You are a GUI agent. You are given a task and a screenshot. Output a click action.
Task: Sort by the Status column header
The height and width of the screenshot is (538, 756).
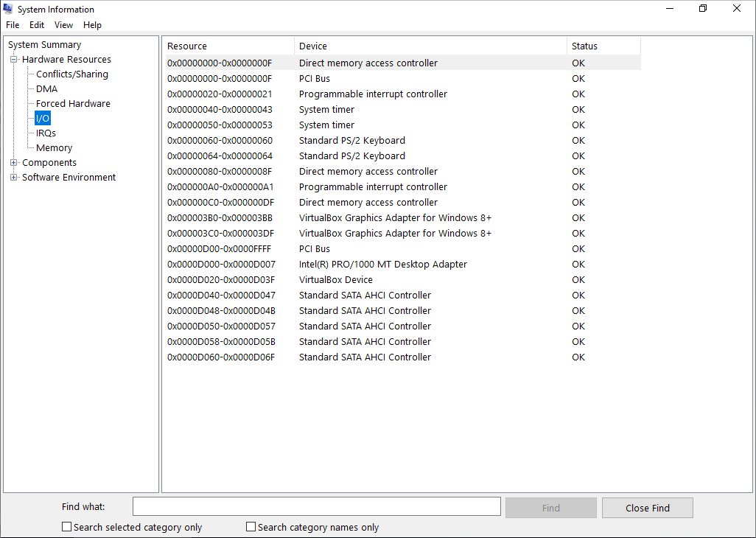[x=603, y=46]
